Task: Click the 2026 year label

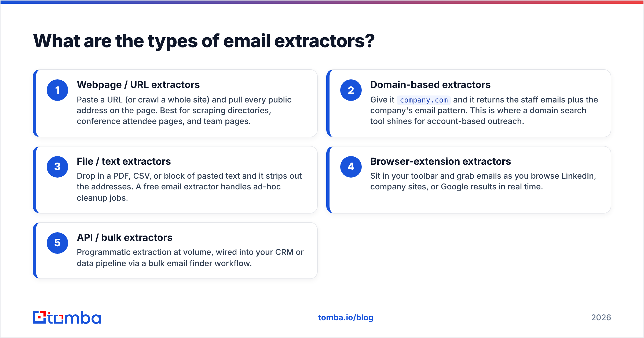Action: (x=601, y=318)
